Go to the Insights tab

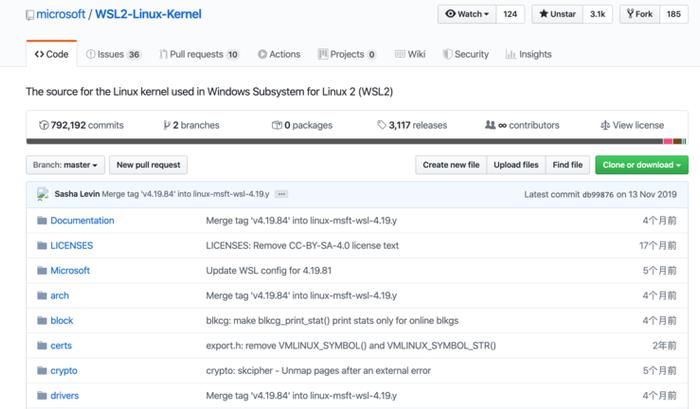[529, 54]
